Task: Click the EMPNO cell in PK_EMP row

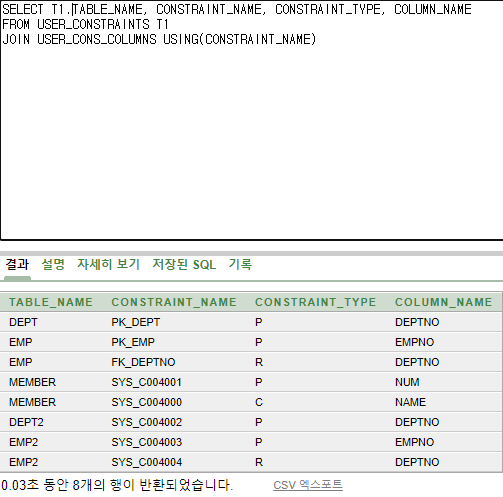Action: pos(415,342)
